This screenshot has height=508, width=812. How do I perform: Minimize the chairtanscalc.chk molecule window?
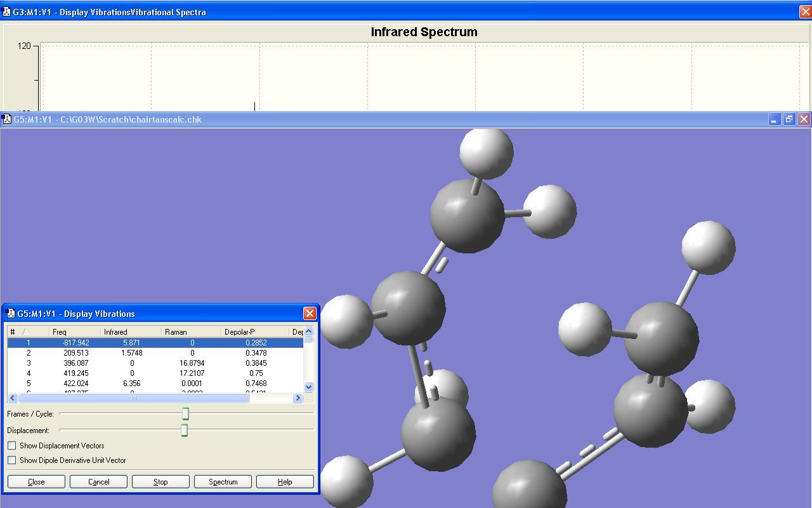tap(774, 119)
